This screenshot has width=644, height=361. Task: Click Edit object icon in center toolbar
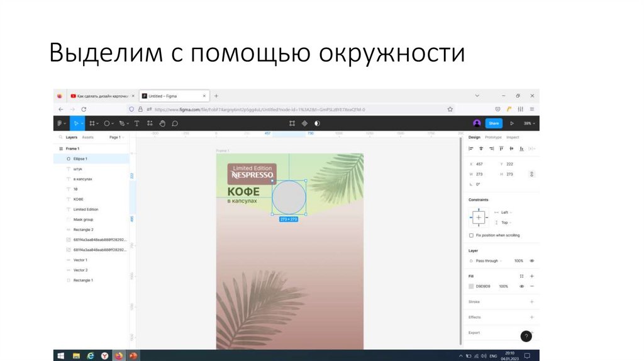click(292, 123)
